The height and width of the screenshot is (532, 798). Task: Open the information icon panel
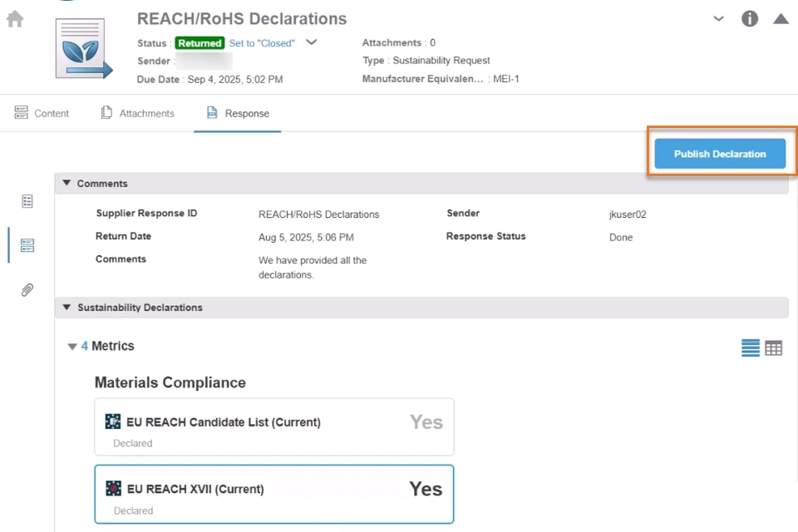pos(750,19)
